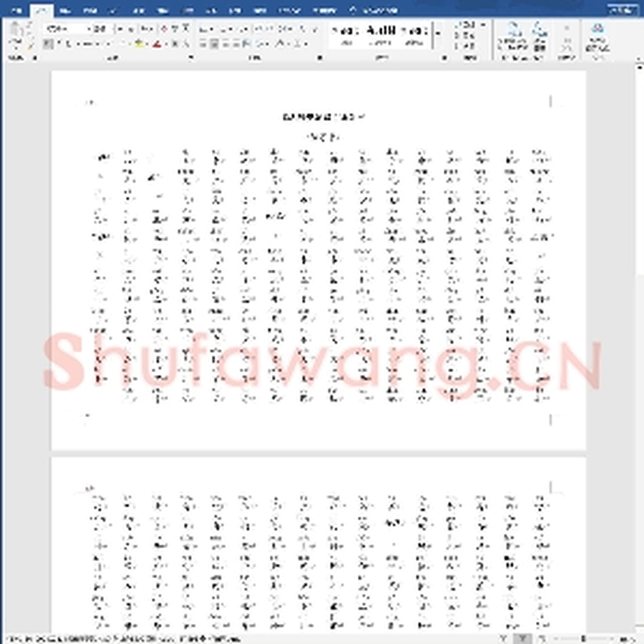Screen dimensions: 644x644
Task: Open the File tab in Word
Action: 16,10
